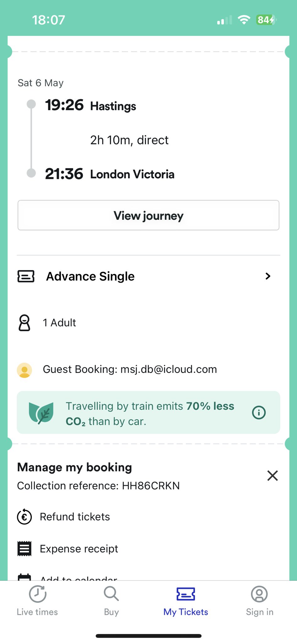Screen dimensions: 297x644
Task: Close the Manage my booking panel
Action: [272, 476]
